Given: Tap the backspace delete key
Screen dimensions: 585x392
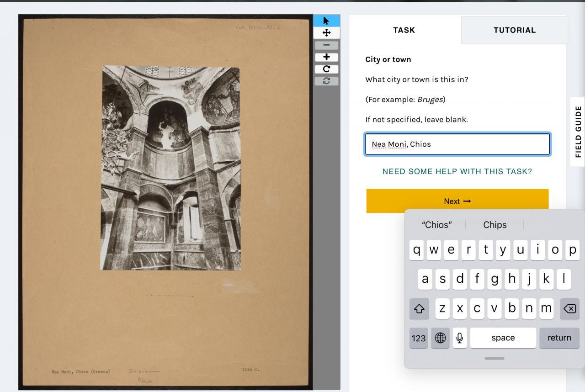Looking at the screenshot, I should [570, 309].
